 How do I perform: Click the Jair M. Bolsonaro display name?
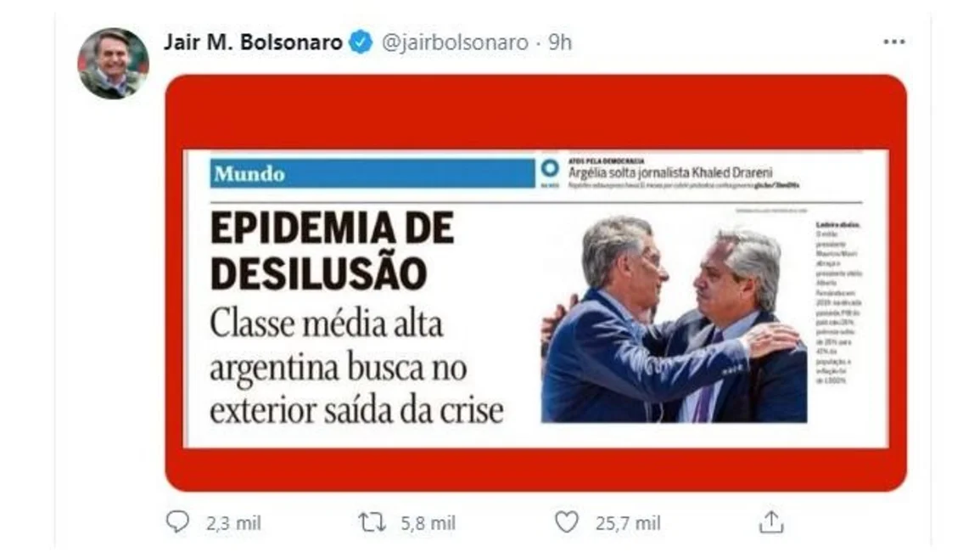[253, 42]
